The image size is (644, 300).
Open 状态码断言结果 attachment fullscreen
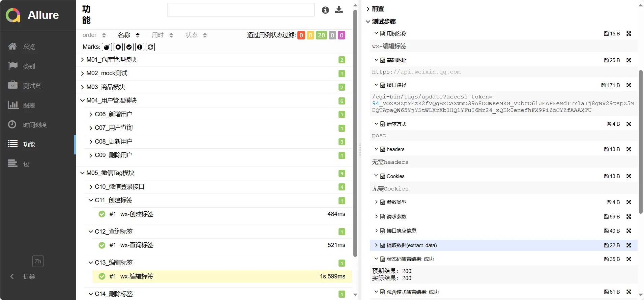point(629,259)
